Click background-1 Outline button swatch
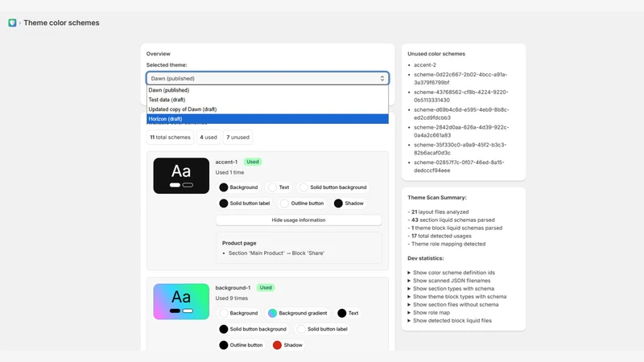 224,345
